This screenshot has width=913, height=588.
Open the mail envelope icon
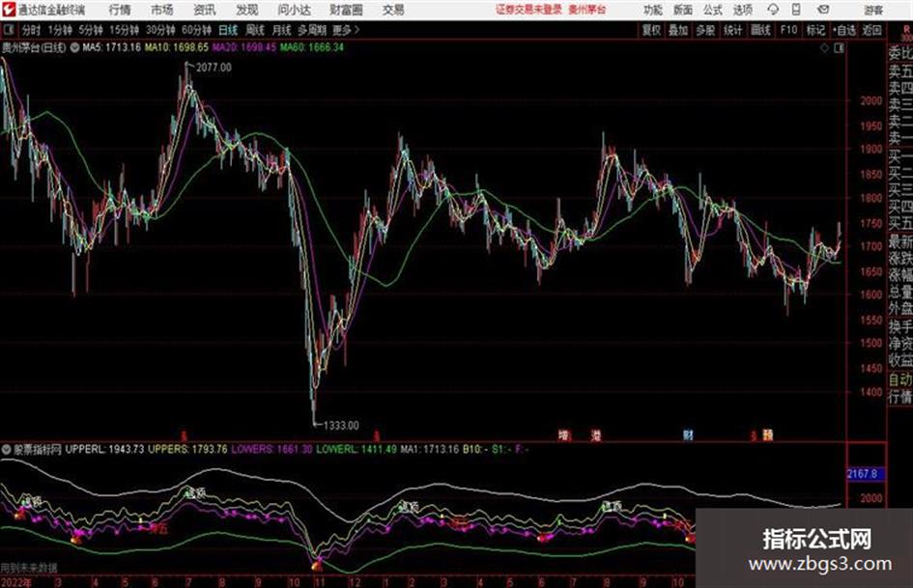(823, 10)
